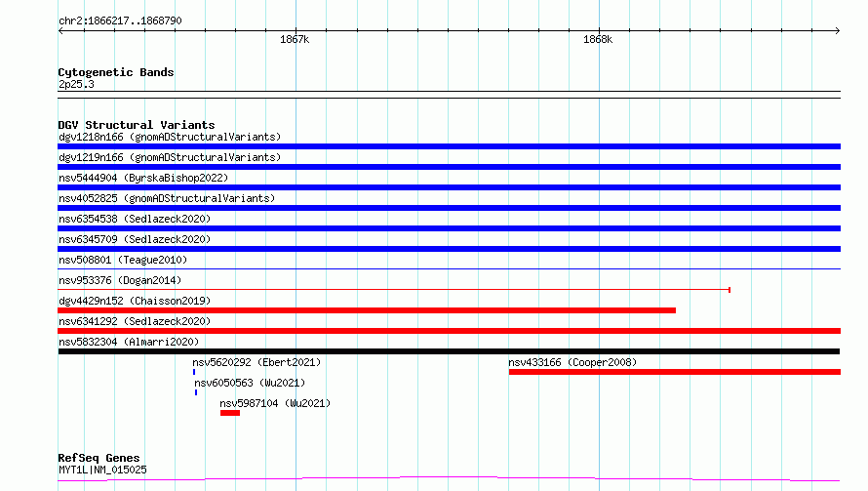Viewport: 868px width, 491px height.
Task: Select the 2p25.3 band label
Action: click(x=76, y=84)
